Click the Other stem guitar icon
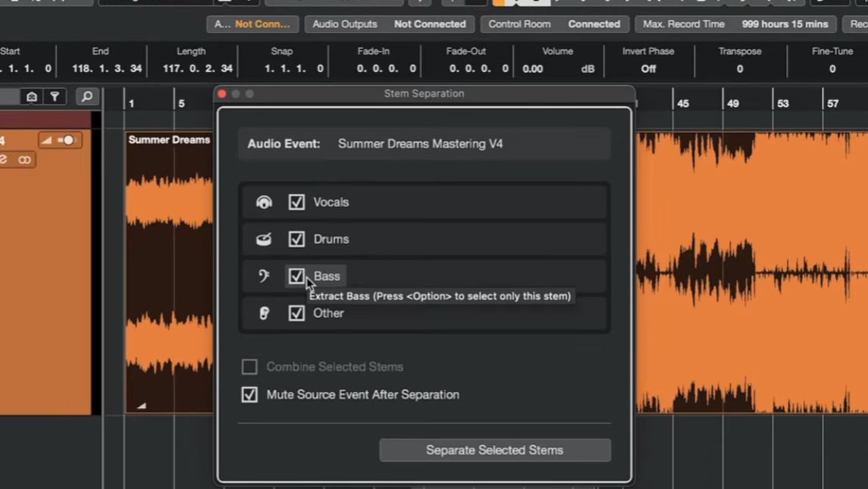Image resolution: width=868 pixels, height=489 pixels. (264, 313)
